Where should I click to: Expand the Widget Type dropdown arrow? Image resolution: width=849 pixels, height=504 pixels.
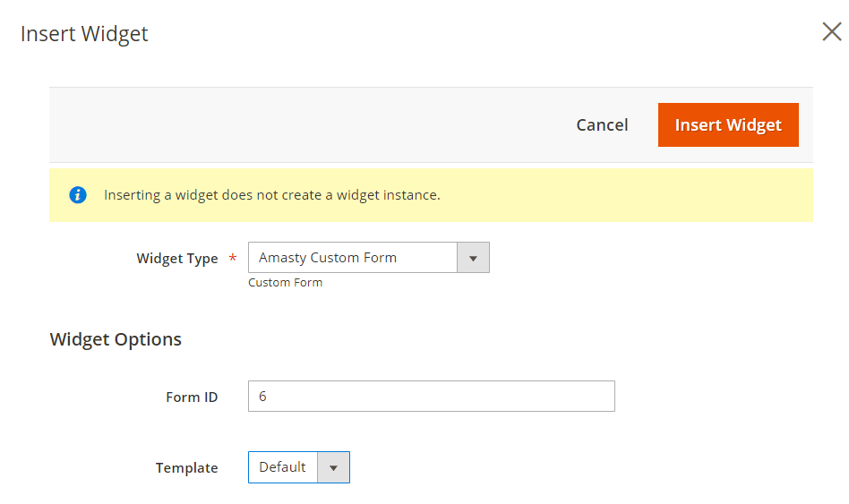point(473,258)
